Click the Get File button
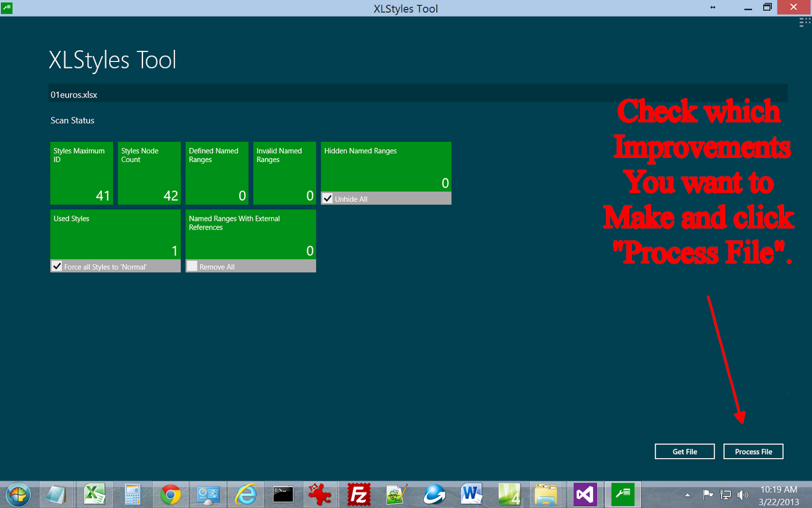Image resolution: width=812 pixels, height=508 pixels. pyautogui.click(x=684, y=451)
